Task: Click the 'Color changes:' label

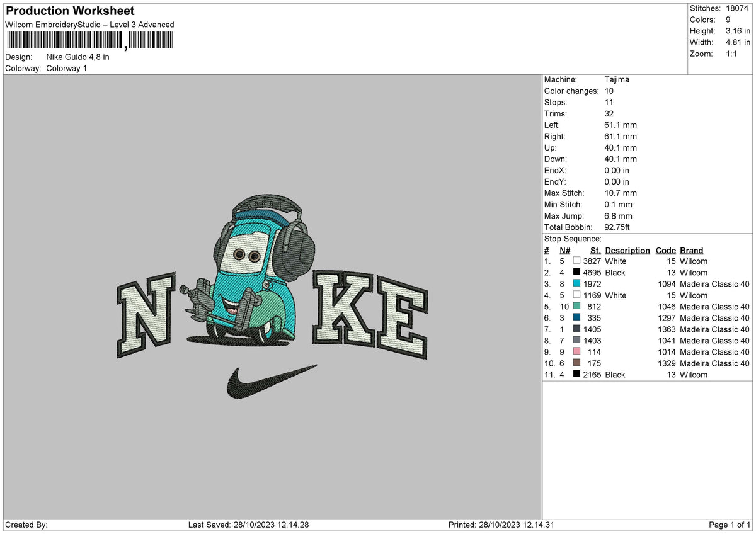Action: 571,91
